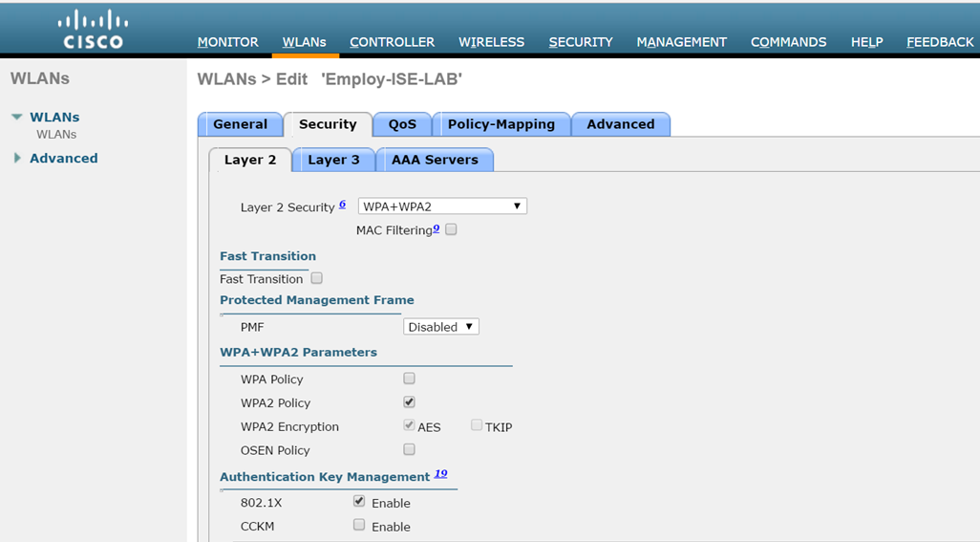
Task: Open the HELP menu
Action: pyautogui.click(x=867, y=42)
